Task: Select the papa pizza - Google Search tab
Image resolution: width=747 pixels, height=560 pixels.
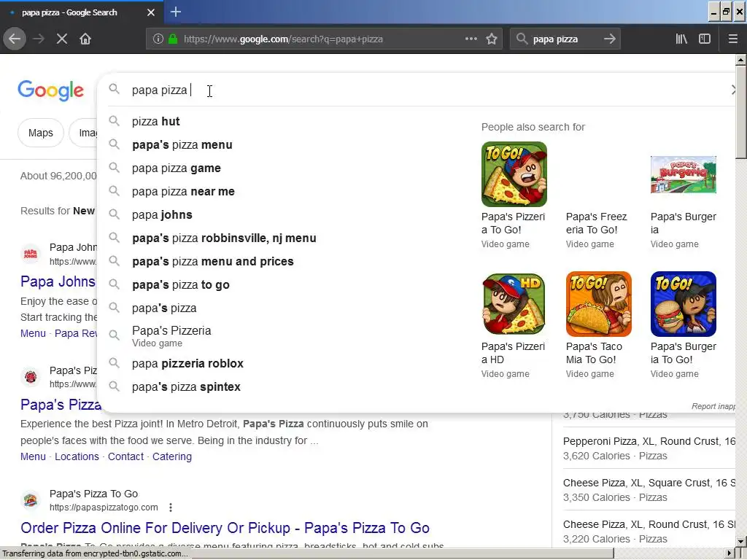Action: pos(82,12)
